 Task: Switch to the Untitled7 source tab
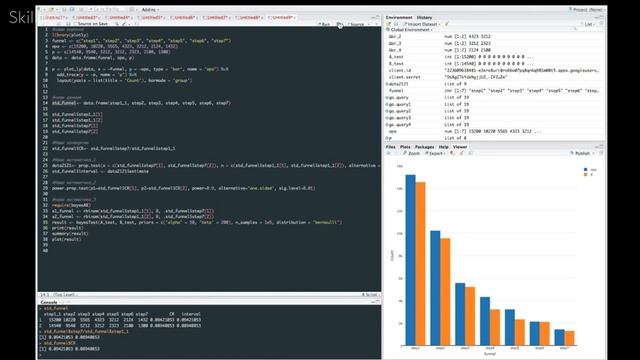217,18
